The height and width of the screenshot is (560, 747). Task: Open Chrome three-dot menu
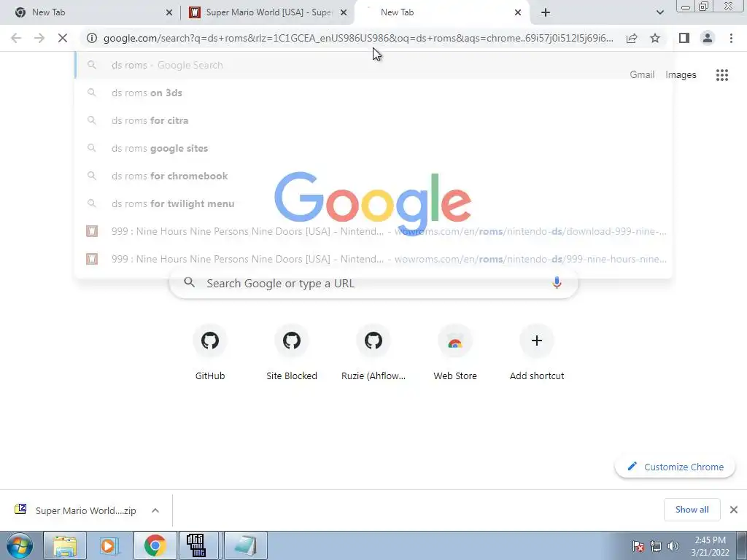(x=731, y=38)
